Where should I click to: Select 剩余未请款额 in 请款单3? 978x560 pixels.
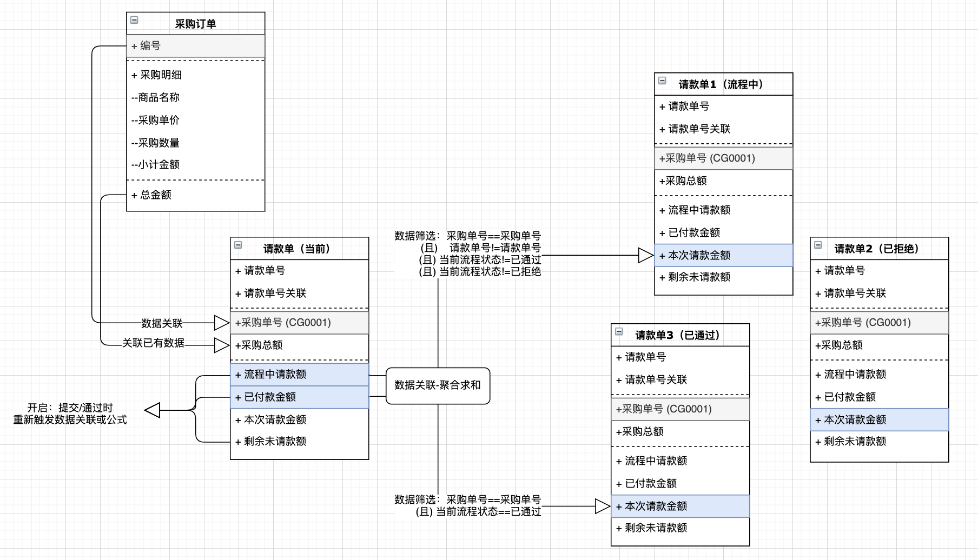[680, 528]
